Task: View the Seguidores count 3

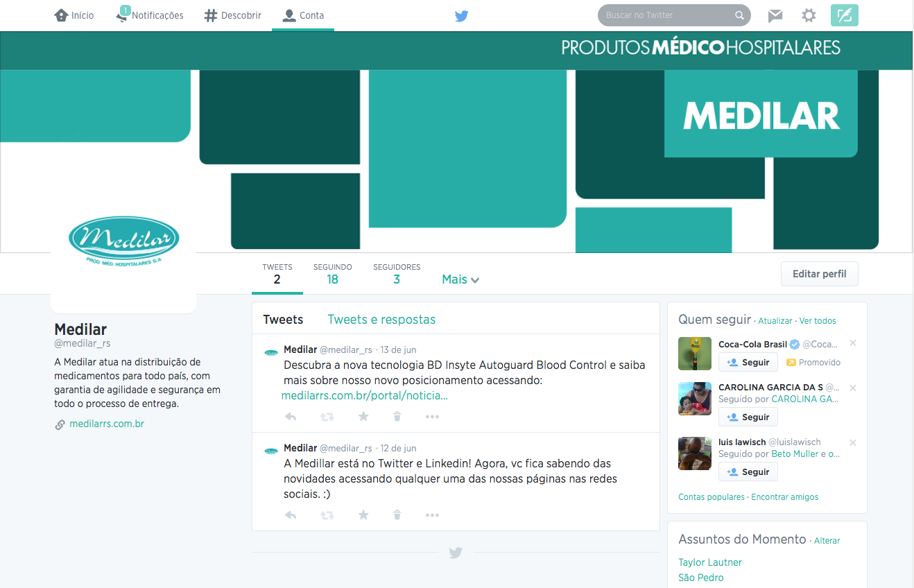Action: 397,275
